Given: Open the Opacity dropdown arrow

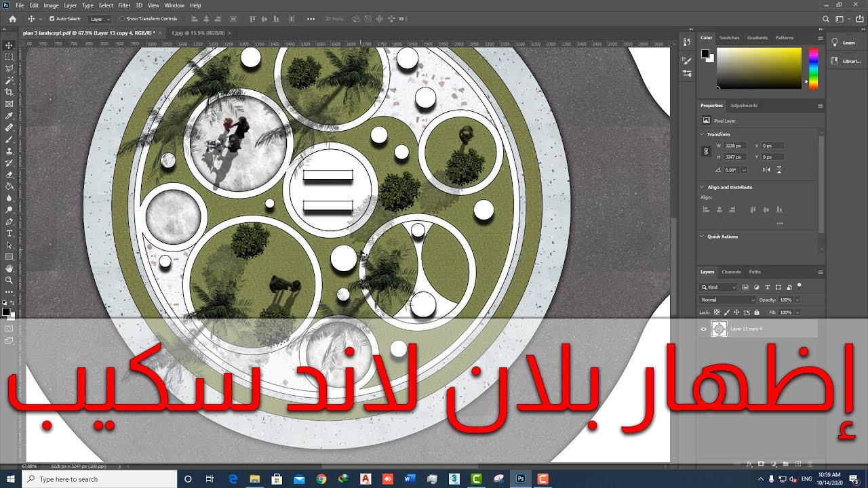Looking at the screenshot, I should 797,300.
